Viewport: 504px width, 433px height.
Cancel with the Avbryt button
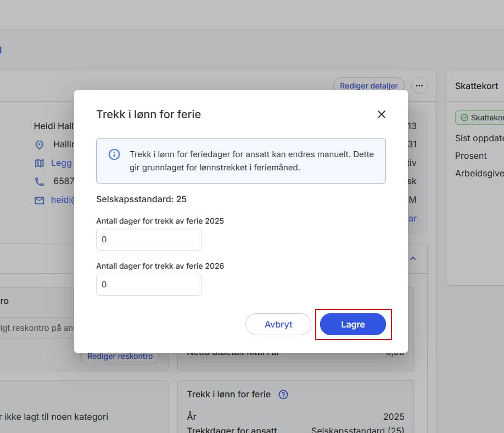pos(278,324)
